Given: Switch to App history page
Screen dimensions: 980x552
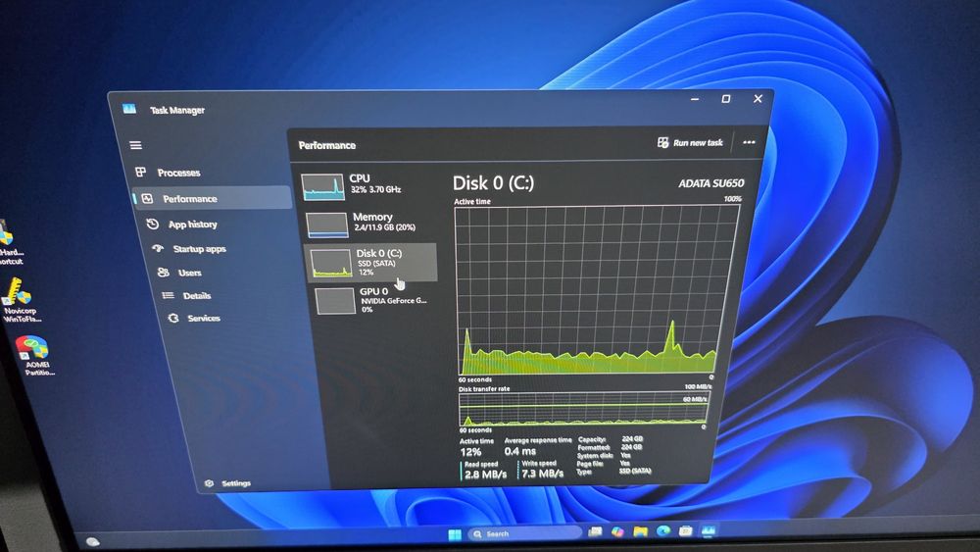Looking at the screenshot, I should 192,224.
